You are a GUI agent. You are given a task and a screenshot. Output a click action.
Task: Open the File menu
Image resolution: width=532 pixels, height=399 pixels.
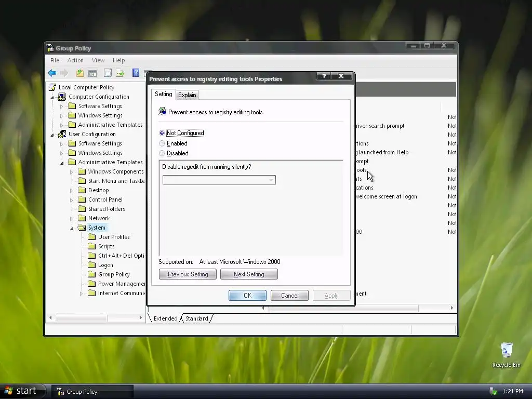point(55,60)
